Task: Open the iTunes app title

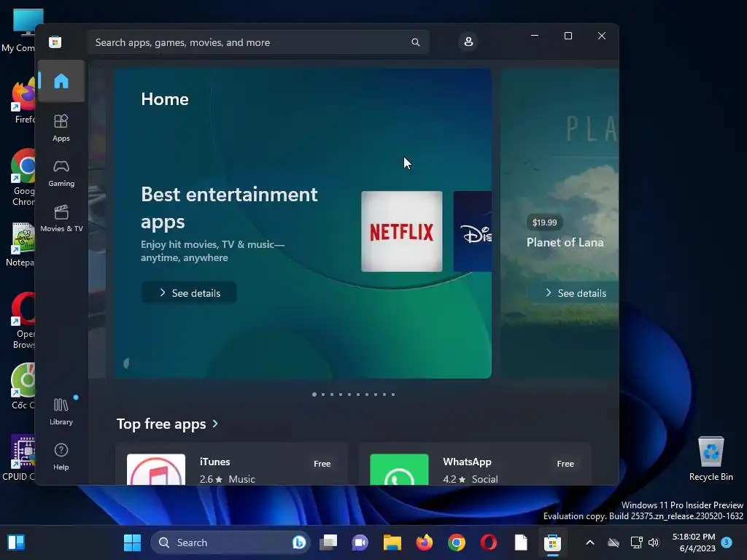Action: click(x=215, y=462)
